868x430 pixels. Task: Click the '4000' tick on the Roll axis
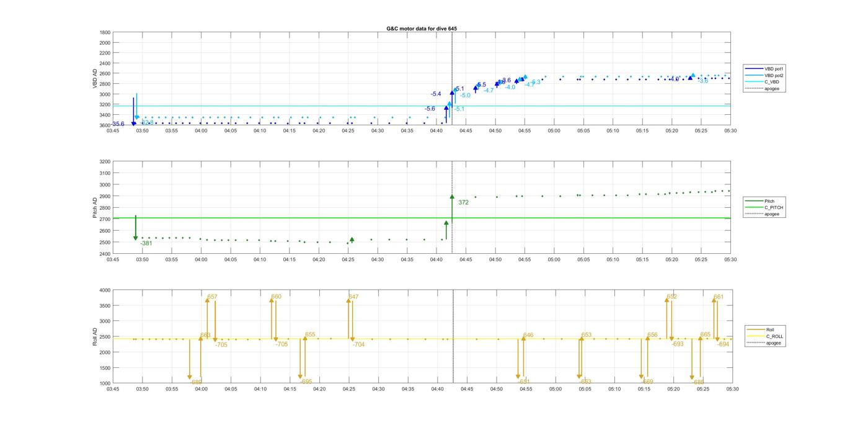point(105,290)
